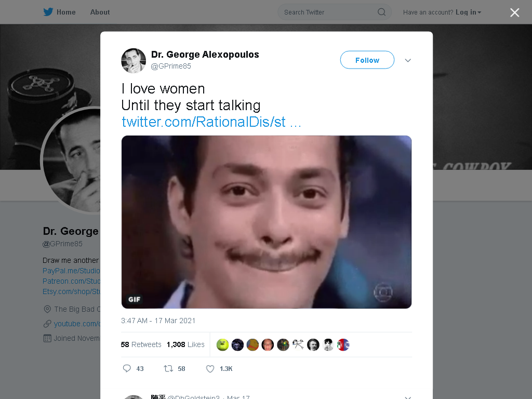The height and width of the screenshot is (399, 532).
Task: Click the @GPrime85 handle in the tweet
Action: pyautogui.click(x=170, y=66)
